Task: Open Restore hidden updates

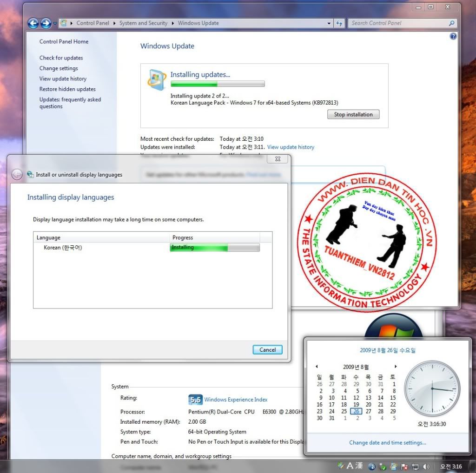Action: coord(67,89)
